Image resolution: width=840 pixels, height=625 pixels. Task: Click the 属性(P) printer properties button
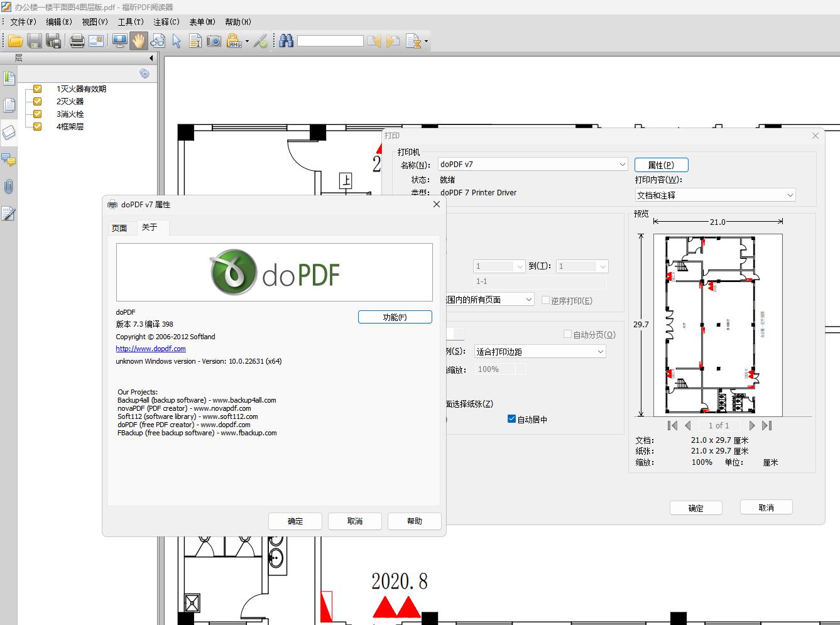[662, 165]
